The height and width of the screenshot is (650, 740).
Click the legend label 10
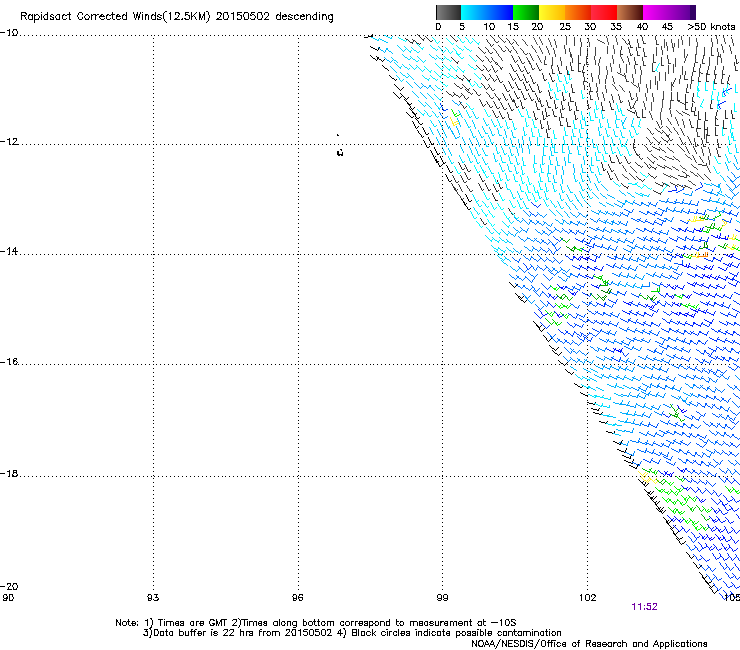coord(489,27)
